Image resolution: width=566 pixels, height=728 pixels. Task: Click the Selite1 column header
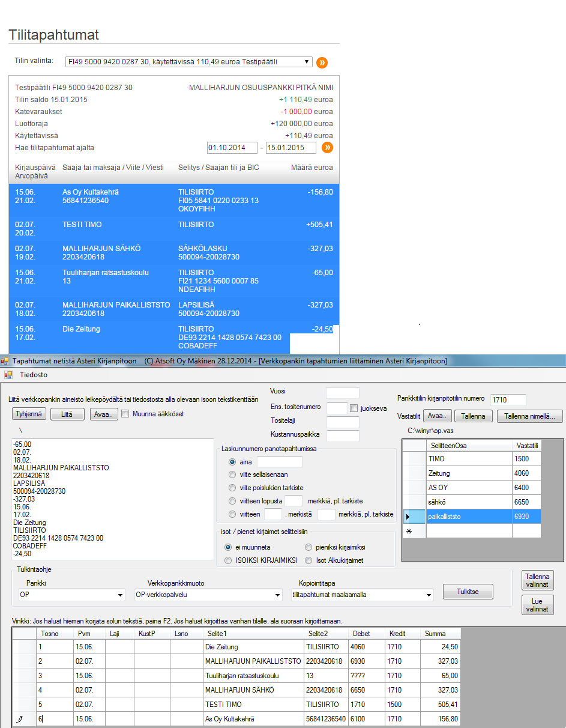click(254, 633)
